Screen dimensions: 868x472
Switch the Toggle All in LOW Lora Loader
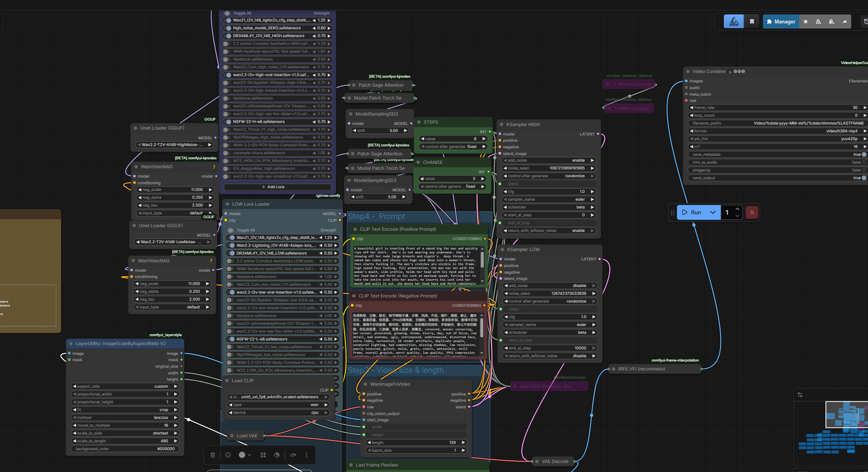pyautogui.click(x=231, y=230)
